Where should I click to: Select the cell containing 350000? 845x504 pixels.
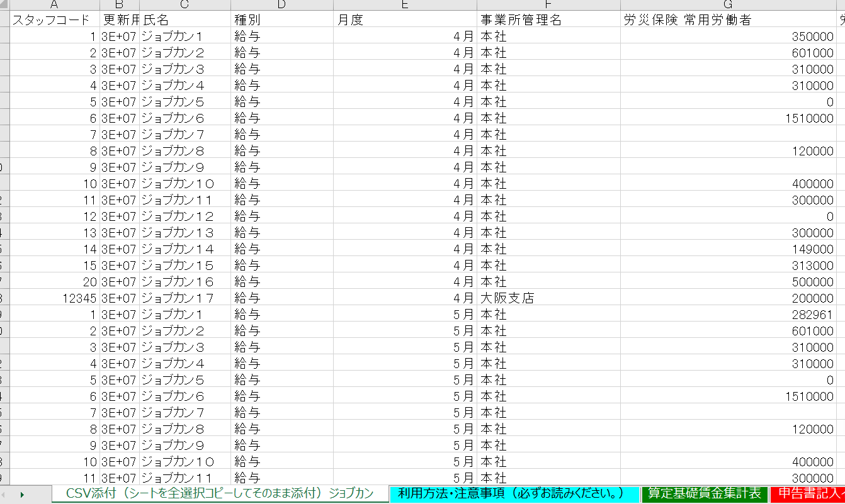pos(729,36)
